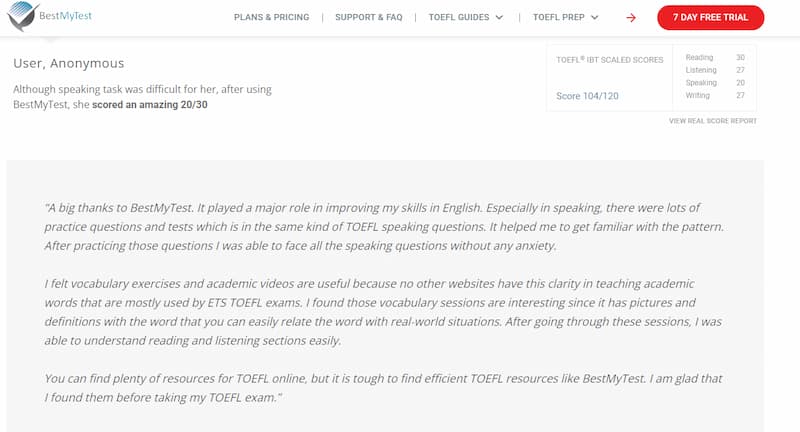The width and height of the screenshot is (800, 432).
Task: Click the TOEFL iBT SCALED SCORES heading
Action: (x=610, y=60)
